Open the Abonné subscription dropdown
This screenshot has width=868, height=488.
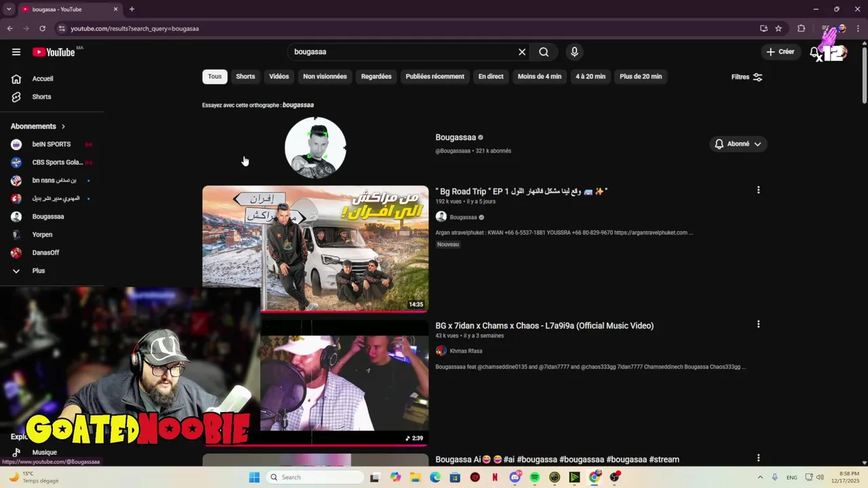[738, 144]
